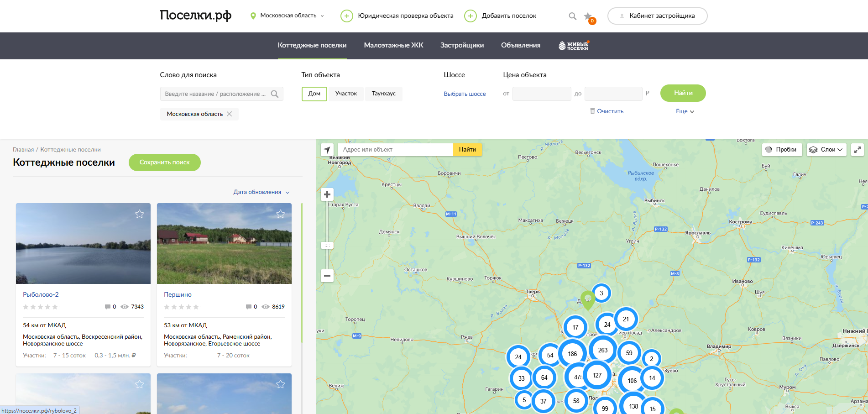Open Московская область region dropdown
Viewport: 868px width, 414px height.
pos(292,16)
